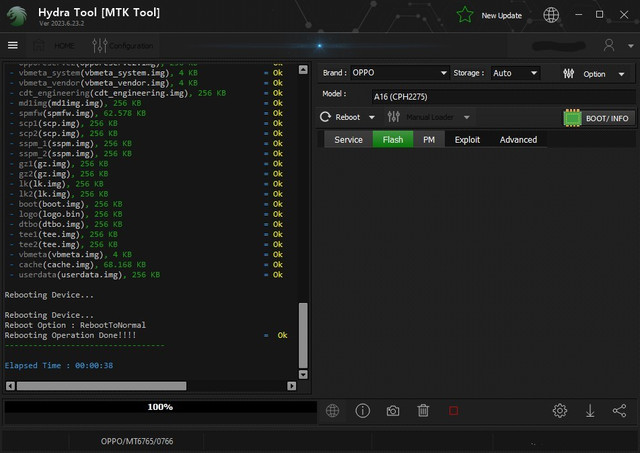Click the Configuration sliders icon

click(100, 45)
